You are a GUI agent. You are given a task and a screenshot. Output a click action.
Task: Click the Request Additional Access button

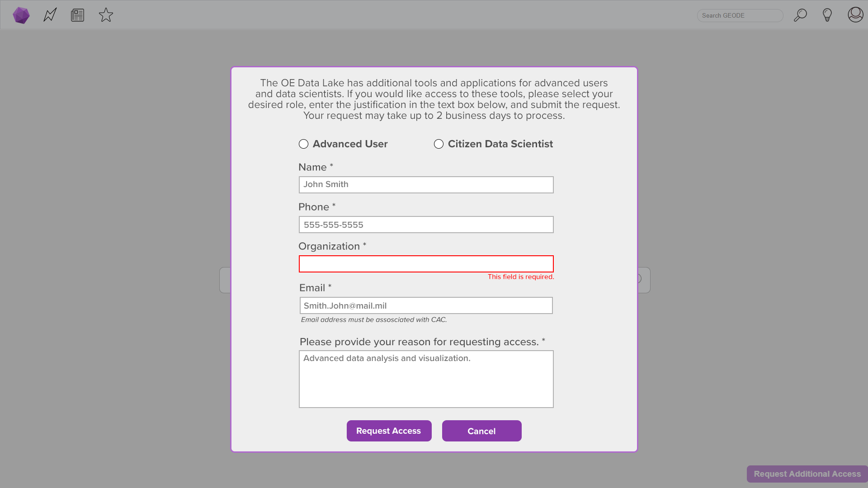pyautogui.click(x=807, y=474)
